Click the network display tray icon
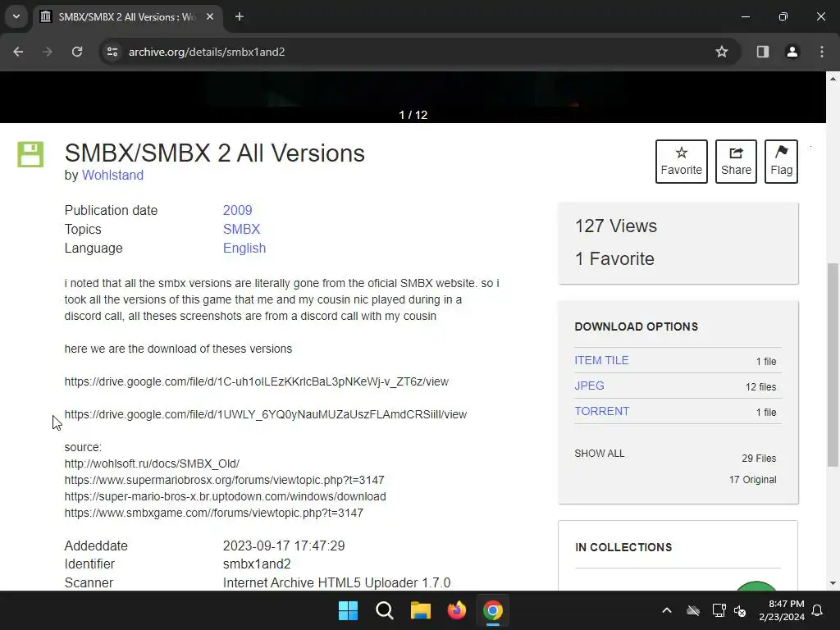The height and width of the screenshot is (630, 840). pos(719,610)
